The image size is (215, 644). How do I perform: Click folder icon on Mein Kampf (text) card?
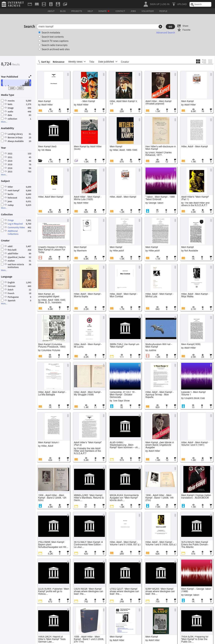pos(40,161)
